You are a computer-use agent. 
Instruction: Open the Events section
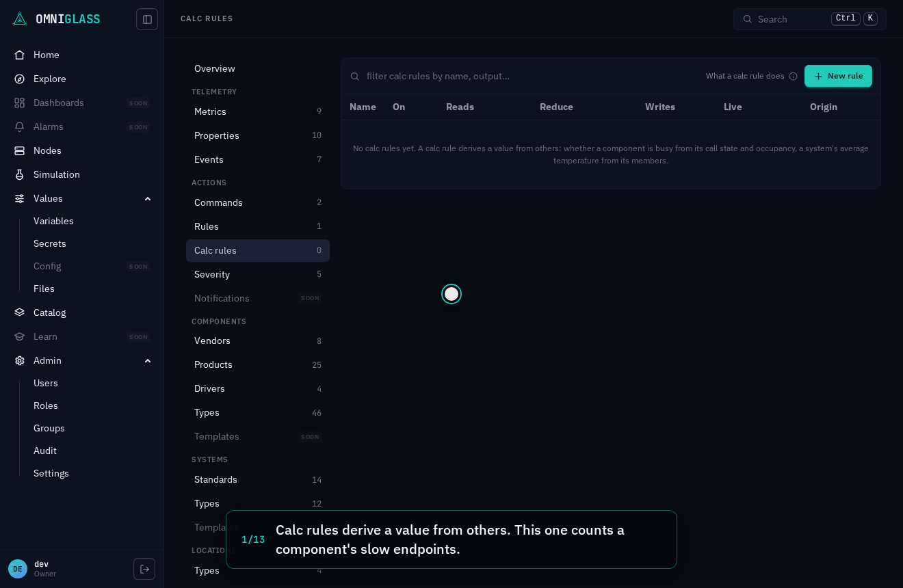[x=258, y=159]
